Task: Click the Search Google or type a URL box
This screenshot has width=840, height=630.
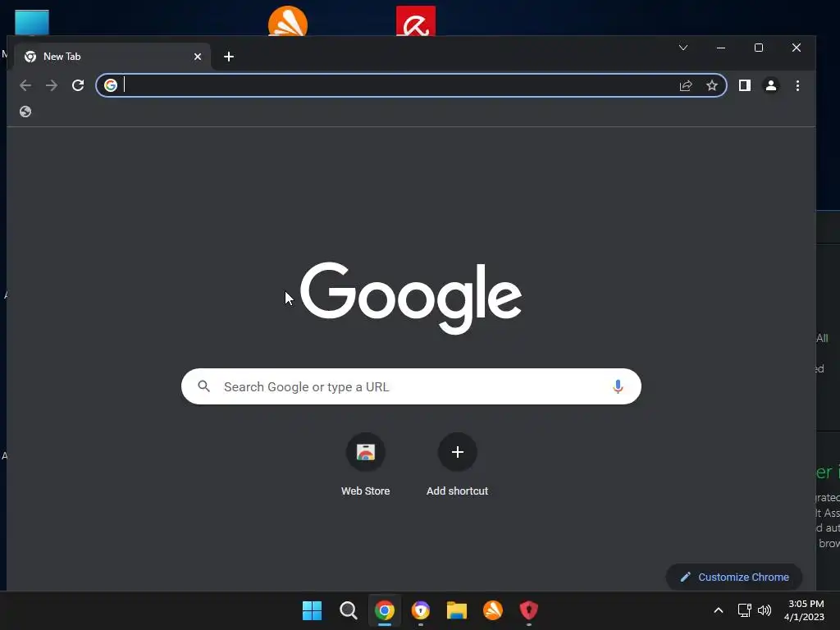Action: pyautogui.click(x=411, y=387)
